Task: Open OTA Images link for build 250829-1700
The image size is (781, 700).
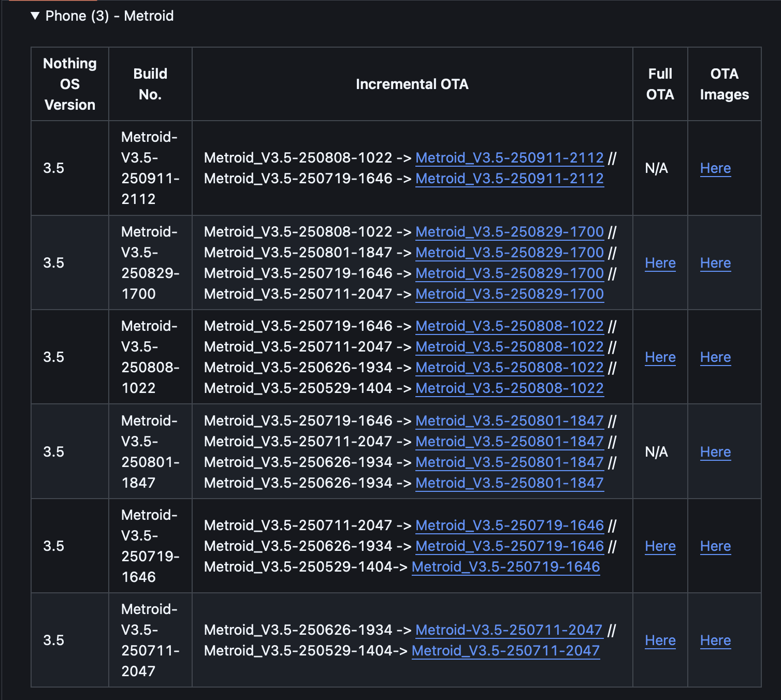Action: [x=715, y=263]
